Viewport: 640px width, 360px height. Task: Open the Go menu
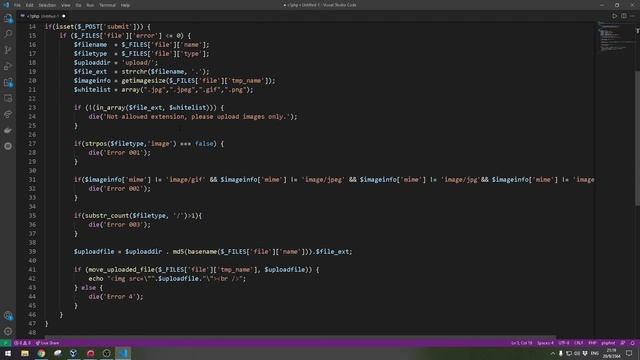pos(78,5)
